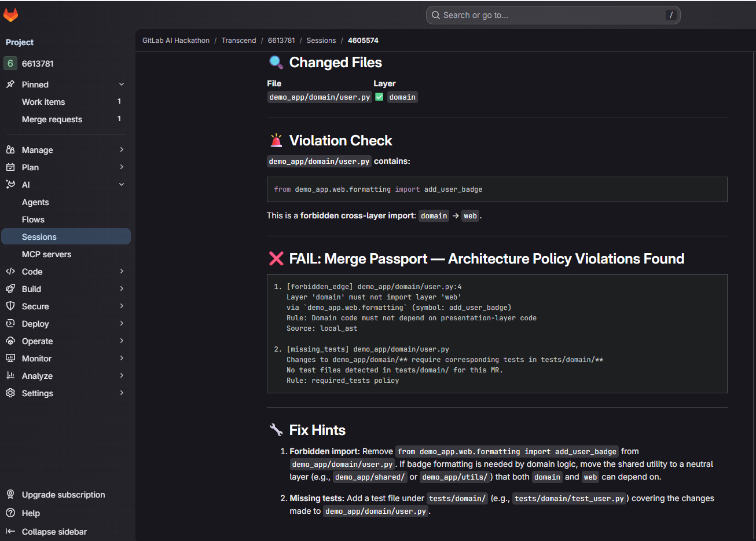756x541 pixels.
Task: Click the magnifier emoji by Changed Files
Action: point(277,63)
